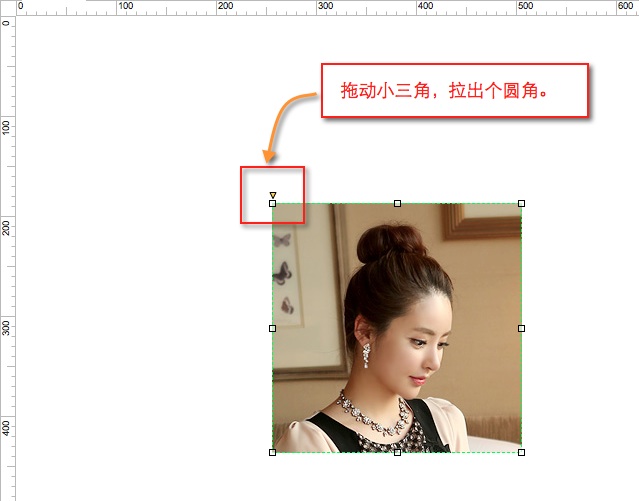Select the bottom-middle resize handle of the photo
The width and height of the screenshot is (639, 501).
click(397, 452)
